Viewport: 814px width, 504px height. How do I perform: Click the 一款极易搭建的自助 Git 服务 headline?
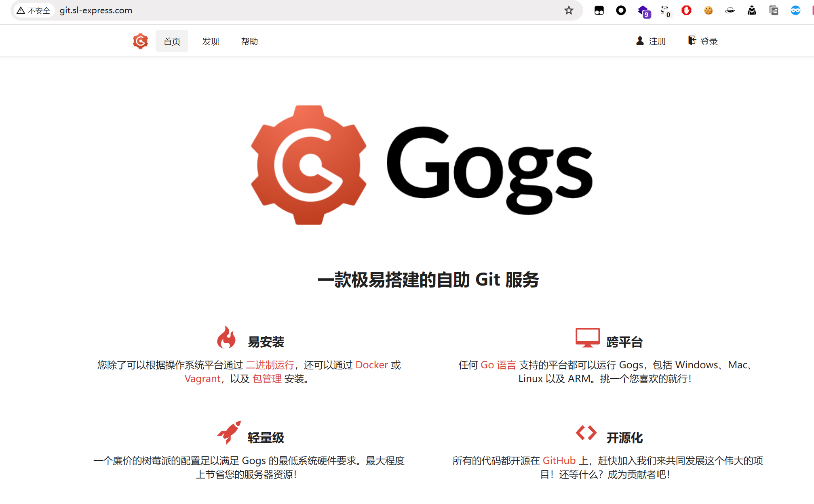point(428,280)
